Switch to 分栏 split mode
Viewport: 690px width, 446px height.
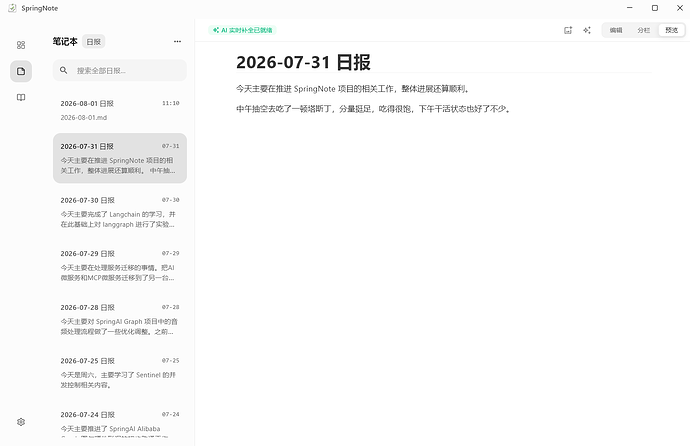(643, 30)
